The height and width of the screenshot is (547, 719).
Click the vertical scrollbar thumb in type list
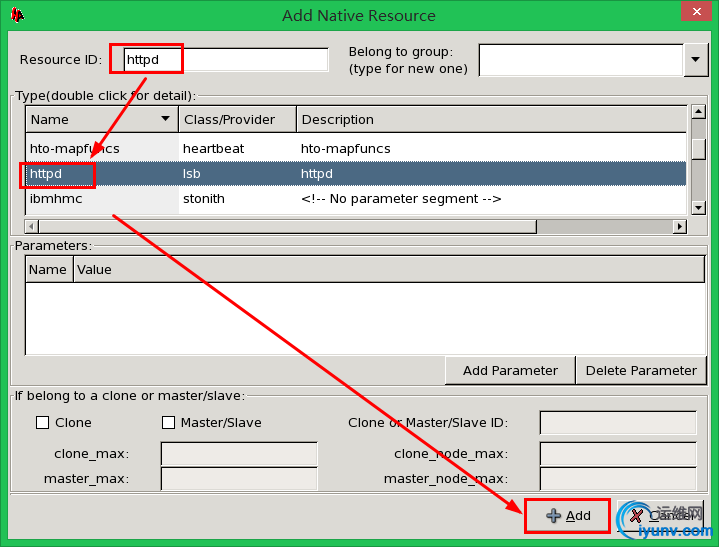[x=698, y=149]
